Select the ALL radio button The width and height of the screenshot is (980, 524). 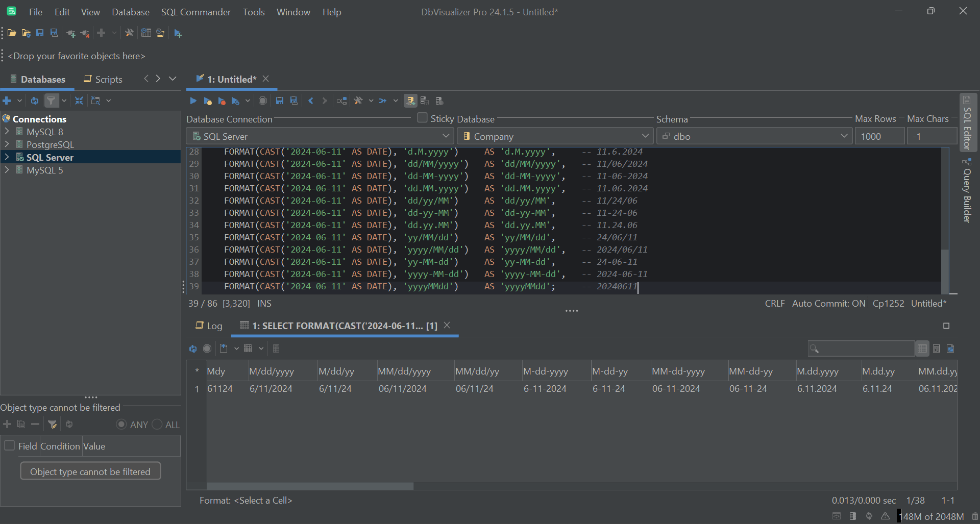(157, 425)
